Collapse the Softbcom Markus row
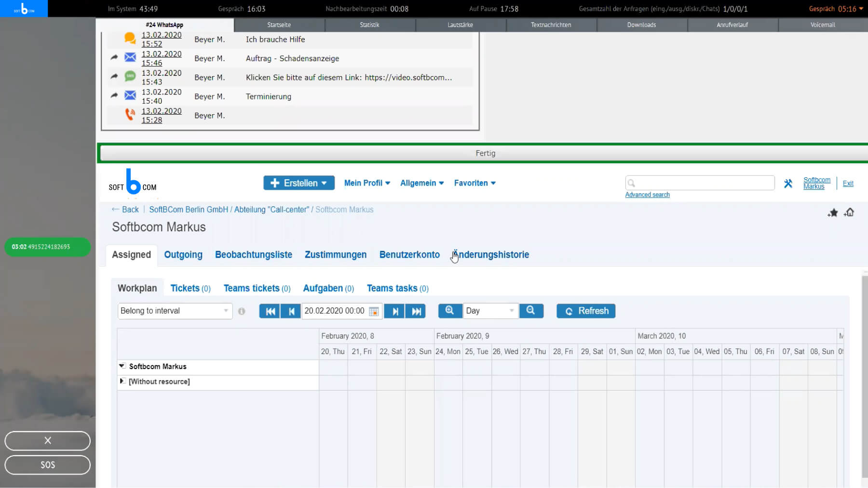This screenshot has width=868, height=488. tap(122, 366)
